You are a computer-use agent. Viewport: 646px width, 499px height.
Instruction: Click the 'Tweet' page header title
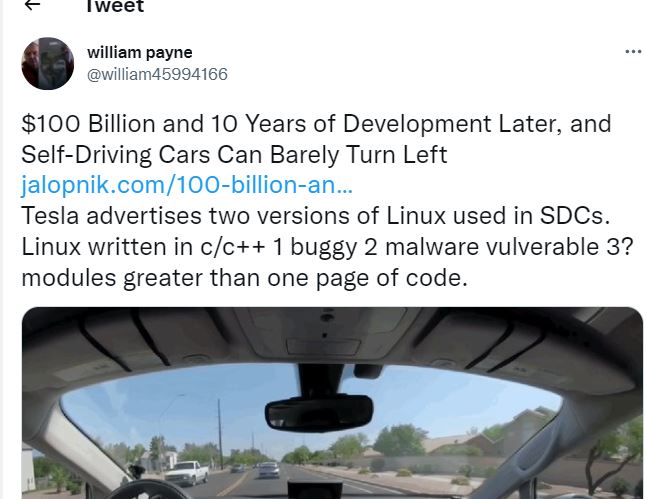point(115,6)
